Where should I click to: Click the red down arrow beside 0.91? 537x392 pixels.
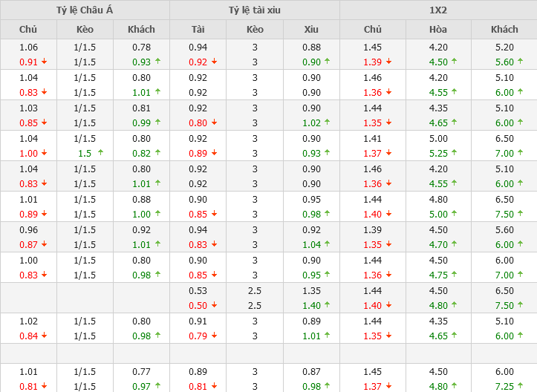tap(44, 62)
